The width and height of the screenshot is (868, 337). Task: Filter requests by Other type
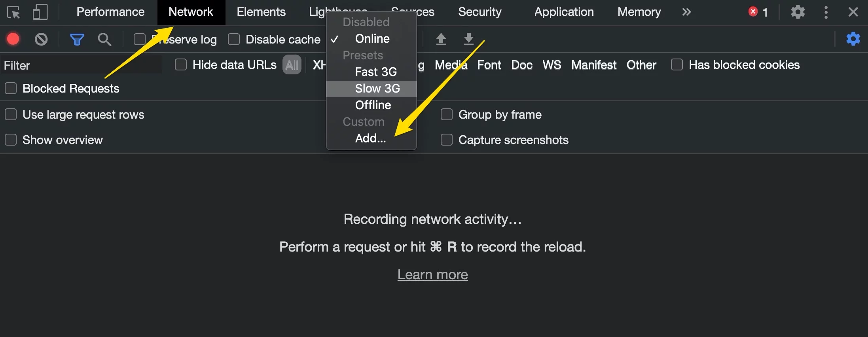click(641, 65)
